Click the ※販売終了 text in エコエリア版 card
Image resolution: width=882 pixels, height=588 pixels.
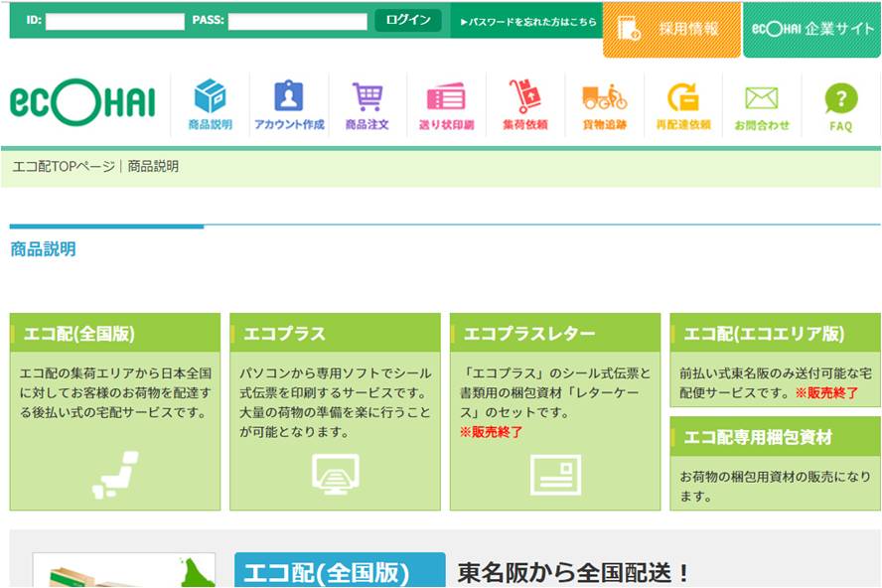(826, 392)
